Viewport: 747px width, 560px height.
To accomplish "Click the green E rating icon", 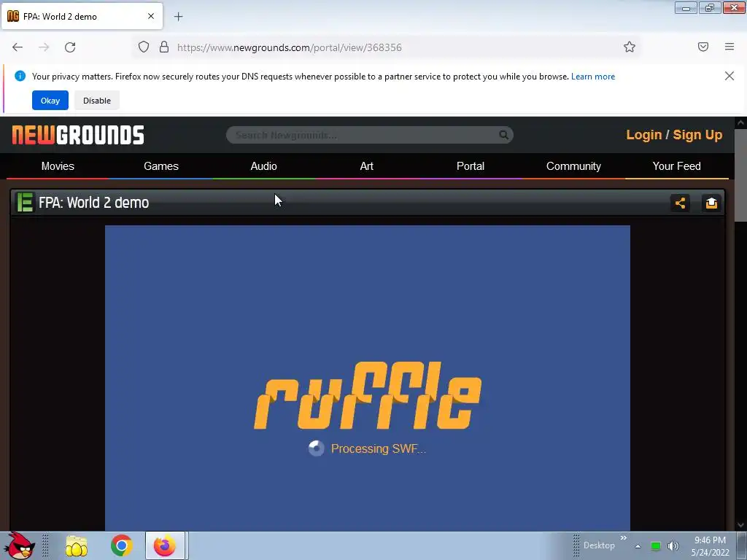I will click(25, 203).
